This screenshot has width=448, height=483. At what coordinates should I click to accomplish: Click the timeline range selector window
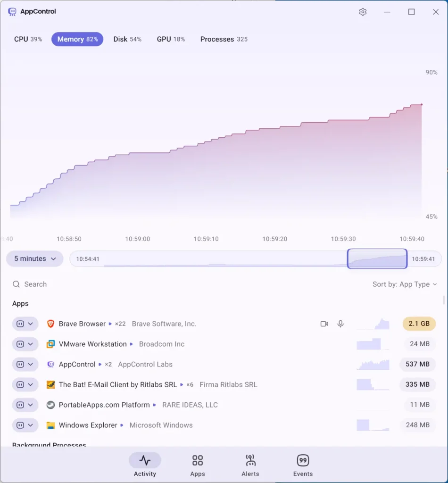click(x=377, y=258)
